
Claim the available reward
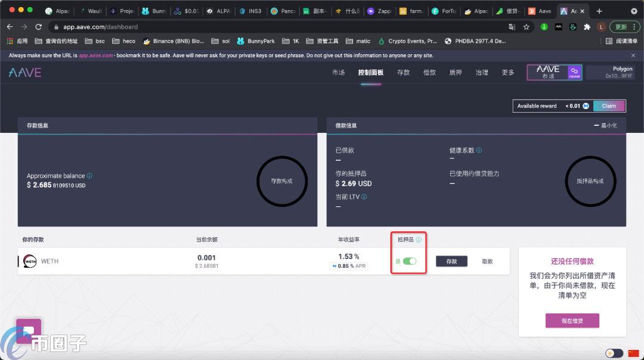[609, 106]
